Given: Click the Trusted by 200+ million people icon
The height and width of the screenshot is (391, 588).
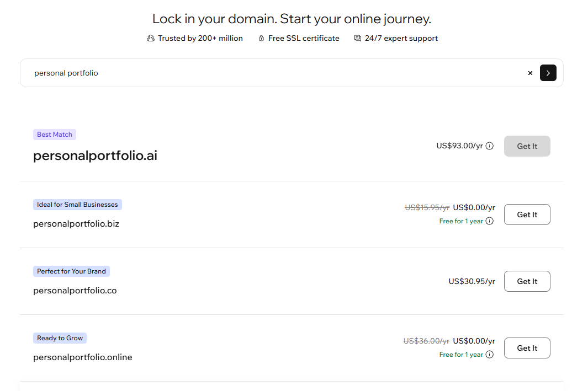Looking at the screenshot, I should tap(151, 38).
